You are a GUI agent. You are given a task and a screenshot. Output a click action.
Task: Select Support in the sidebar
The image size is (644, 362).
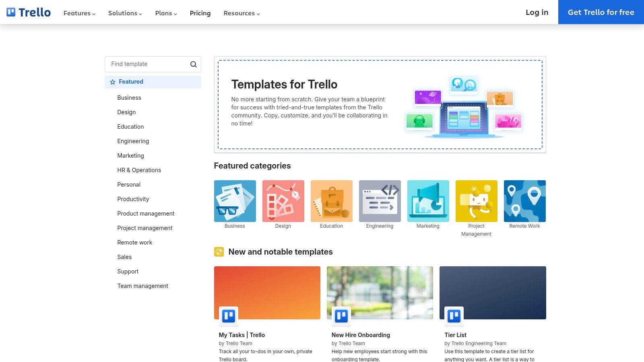[128, 271]
